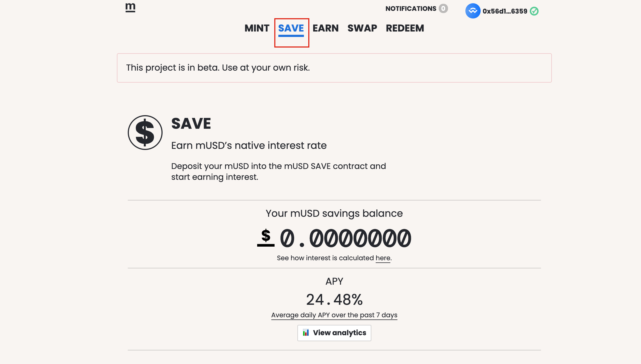Go to the SWAP tab

(362, 28)
